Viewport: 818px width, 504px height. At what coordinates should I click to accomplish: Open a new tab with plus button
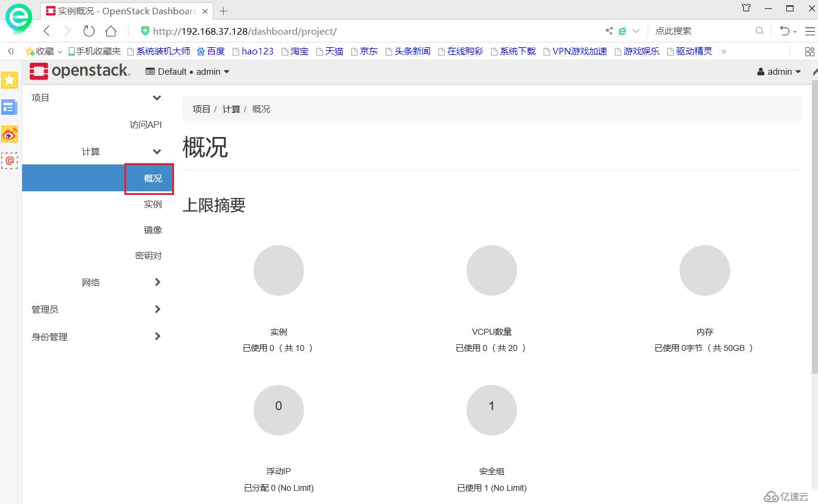pyautogui.click(x=223, y=11)
